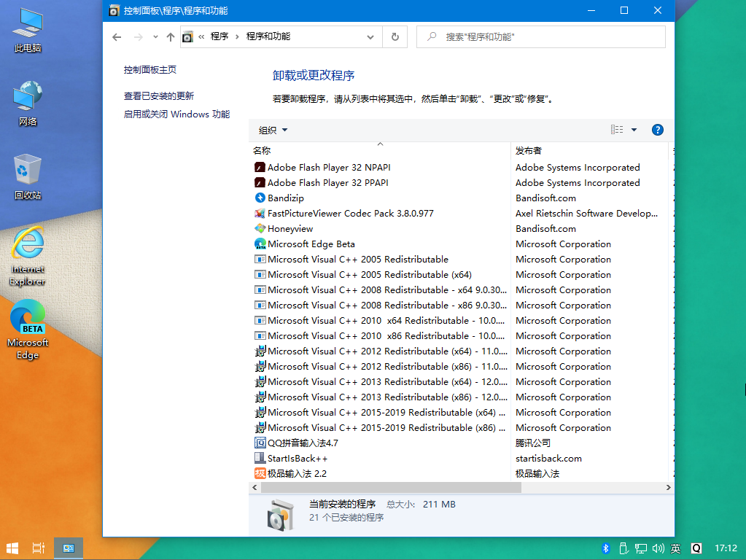Select Visual C++ 2015-2019 Redistributable (x86) row

tap(462, 428)
